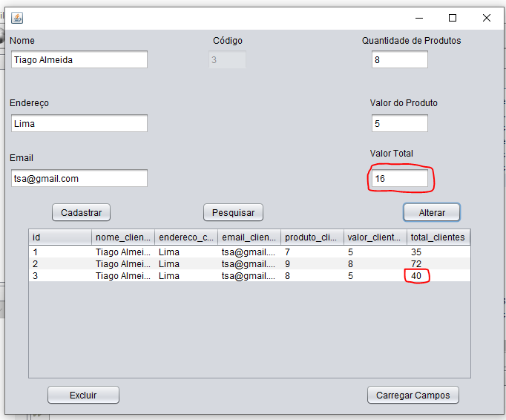This screenshot has width=506, height=420.
Task: Click total cell showing 35
Action: [x=438, y=252]
